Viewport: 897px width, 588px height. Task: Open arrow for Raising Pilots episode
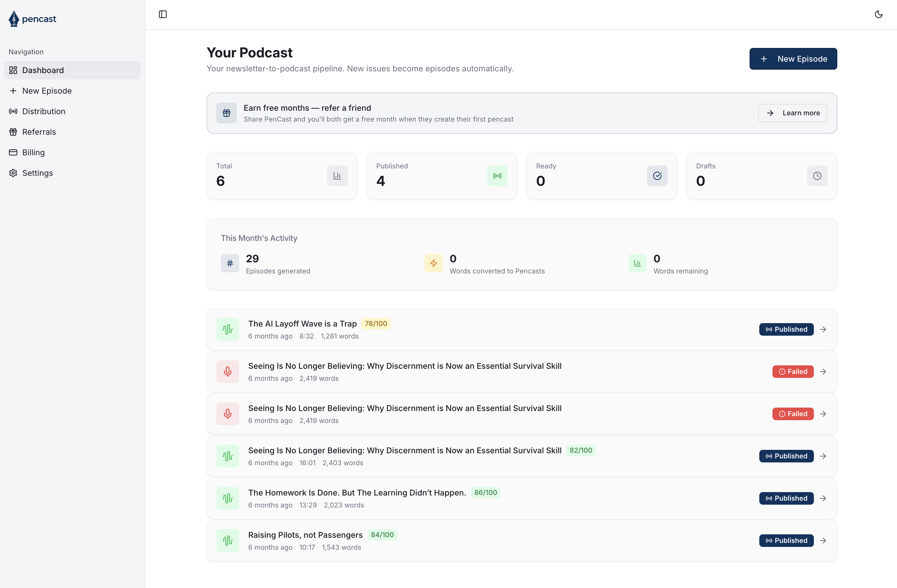tap(823, 541)
